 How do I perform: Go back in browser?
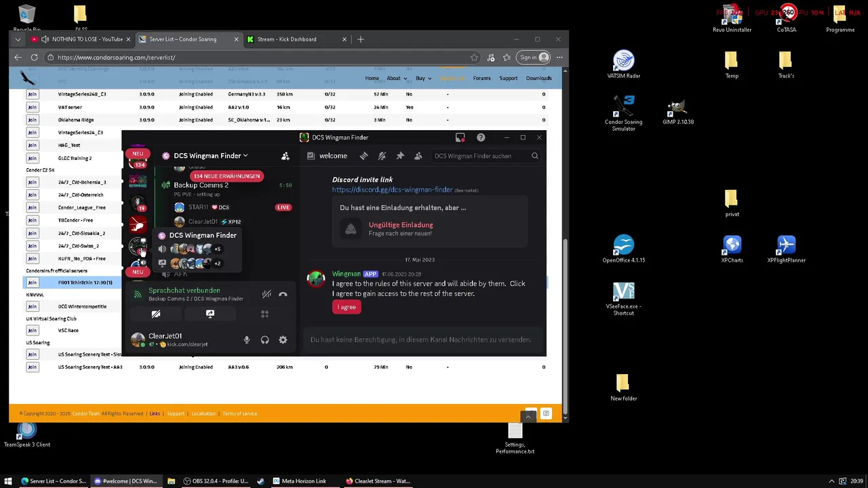click(x=18, y=58)
